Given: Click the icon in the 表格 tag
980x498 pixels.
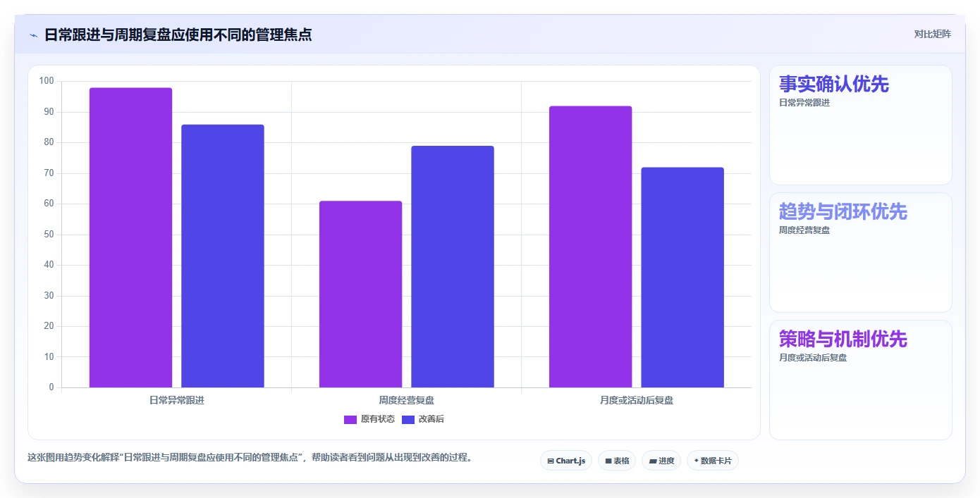Looking at the screenshot, I should pos(608,461).
